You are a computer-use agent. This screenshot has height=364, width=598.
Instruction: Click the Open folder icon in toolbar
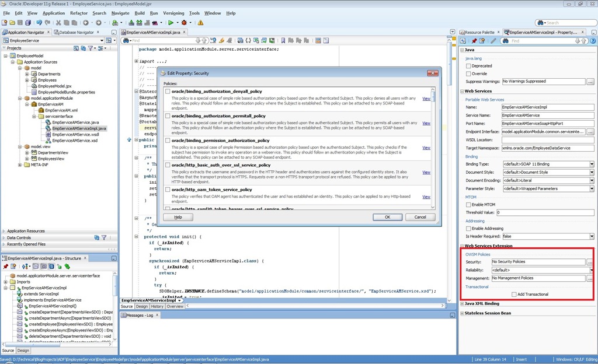[12, 23]
